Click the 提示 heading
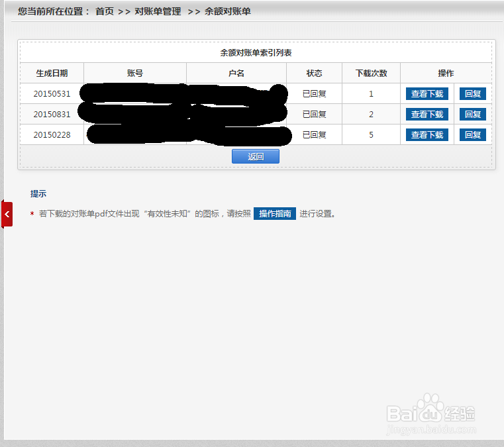Screen dimensions: 504x447 (38, 194)
